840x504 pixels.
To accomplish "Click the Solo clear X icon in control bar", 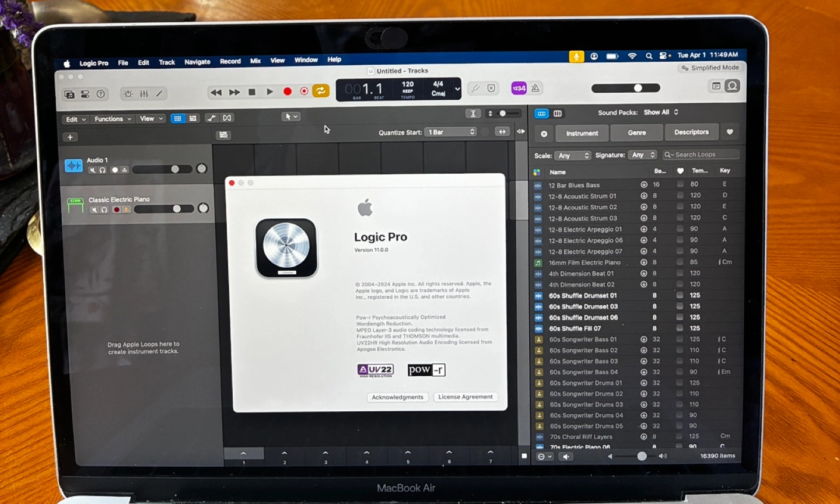I will click(x=491, y=89).
